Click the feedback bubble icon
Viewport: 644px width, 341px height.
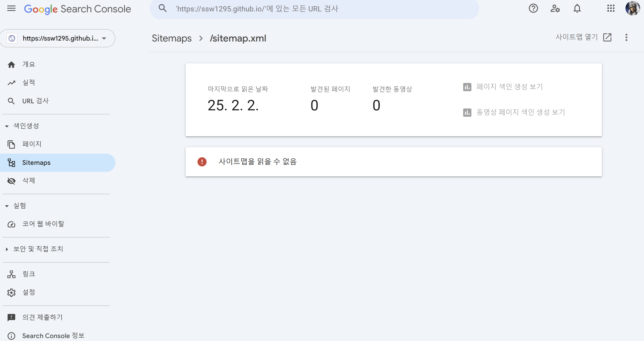[11, 318]
